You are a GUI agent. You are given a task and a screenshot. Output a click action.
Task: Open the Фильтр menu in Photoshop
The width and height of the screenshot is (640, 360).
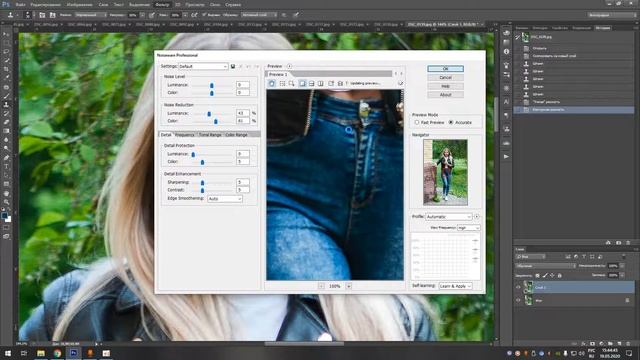[x=162, y=4]
